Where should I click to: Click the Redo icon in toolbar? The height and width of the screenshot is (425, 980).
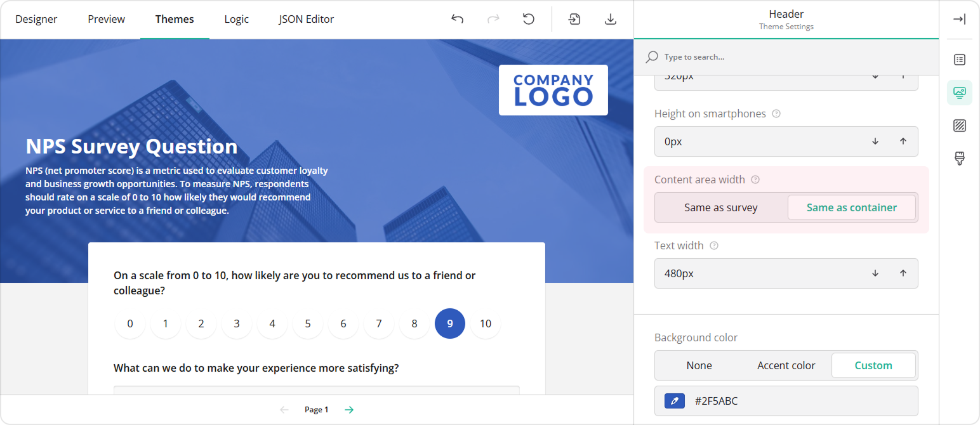tap(493, 19)
